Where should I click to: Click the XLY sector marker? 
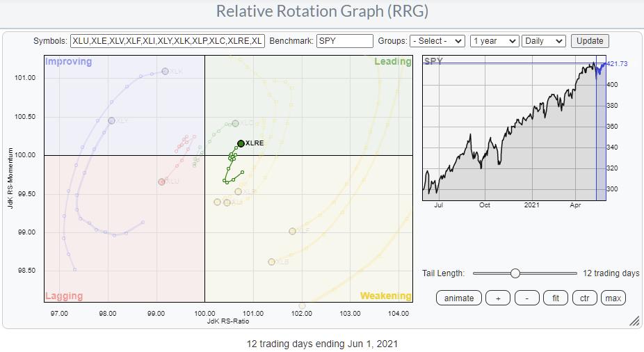111,120
